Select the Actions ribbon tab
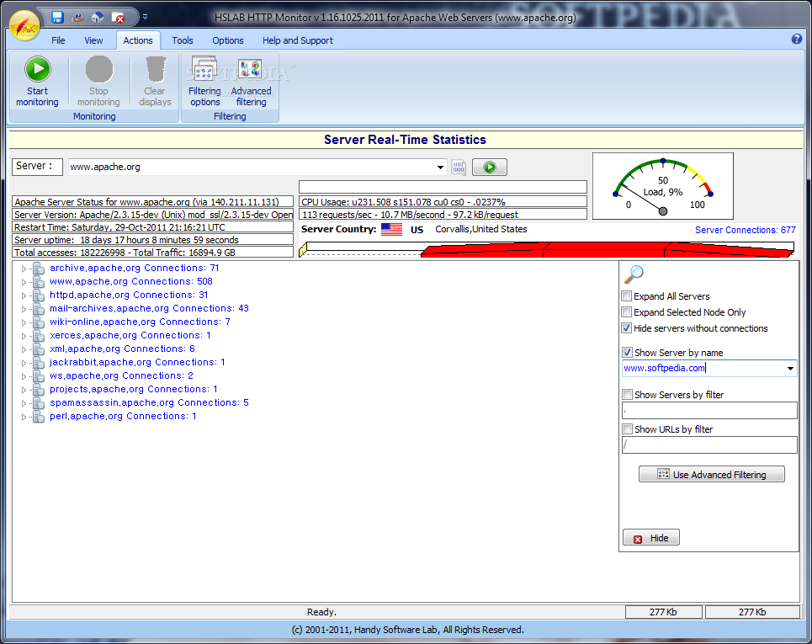The height and width of the screenshot is (644, 812). 138,40
